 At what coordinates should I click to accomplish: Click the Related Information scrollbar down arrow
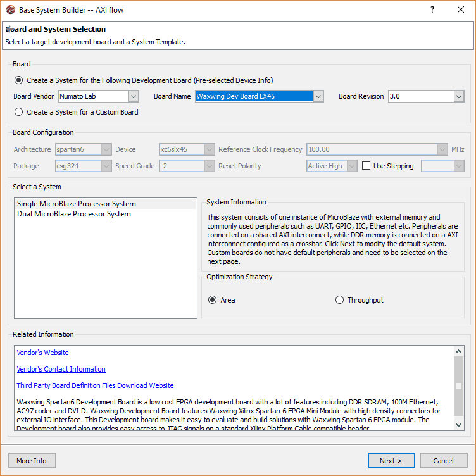point(459,426)
